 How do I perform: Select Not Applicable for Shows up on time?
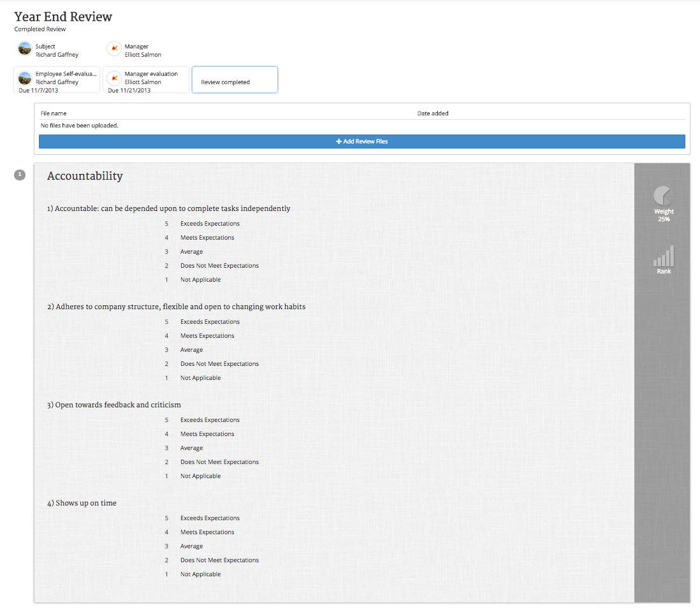tap(200, 574)
